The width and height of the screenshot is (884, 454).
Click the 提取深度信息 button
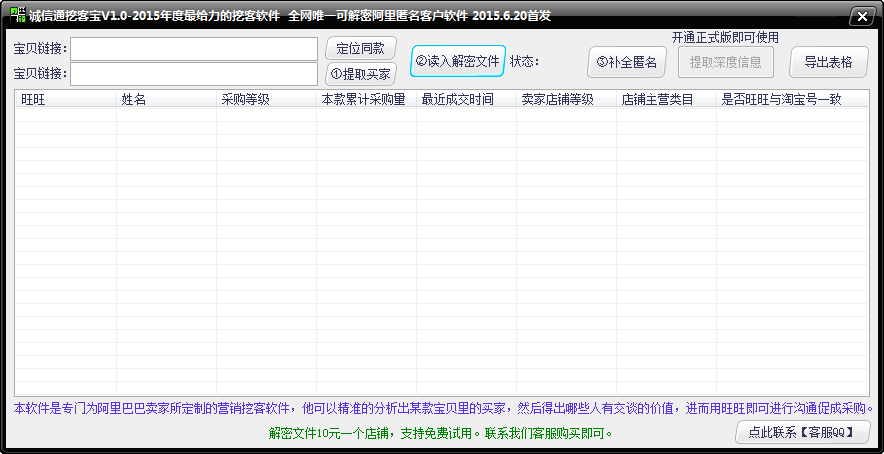726,62
